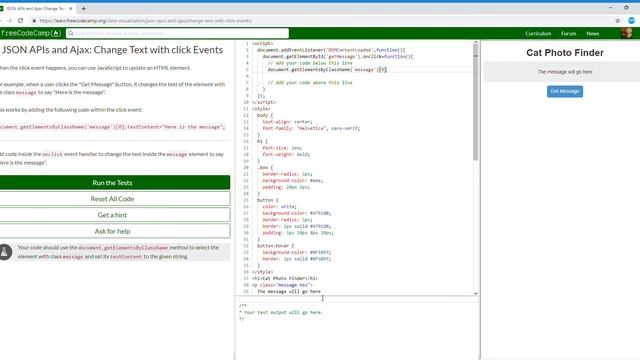Click the 'Add your code above this line' comment
The image size is (640, 360).
pyautogui.click(x=310, y=82)
